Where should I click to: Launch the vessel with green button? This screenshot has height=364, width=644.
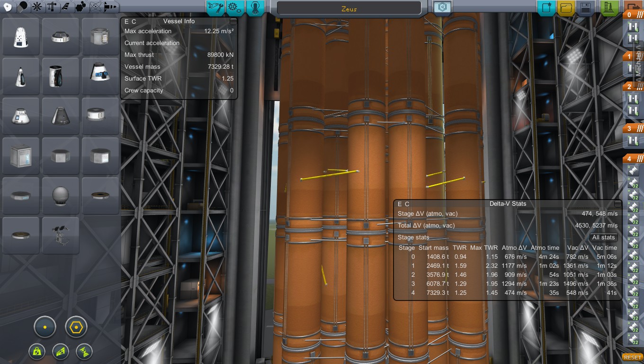tap(609, 8)
